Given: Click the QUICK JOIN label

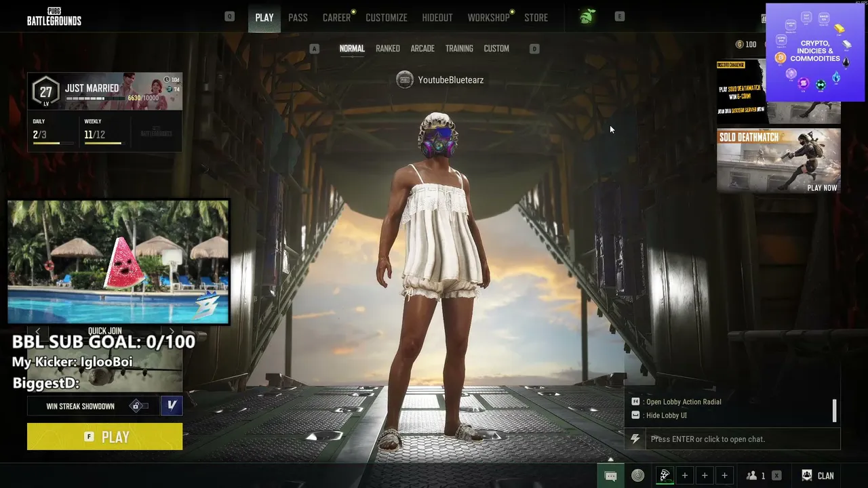Looking at the screenshot, I should tap(105, 331).
